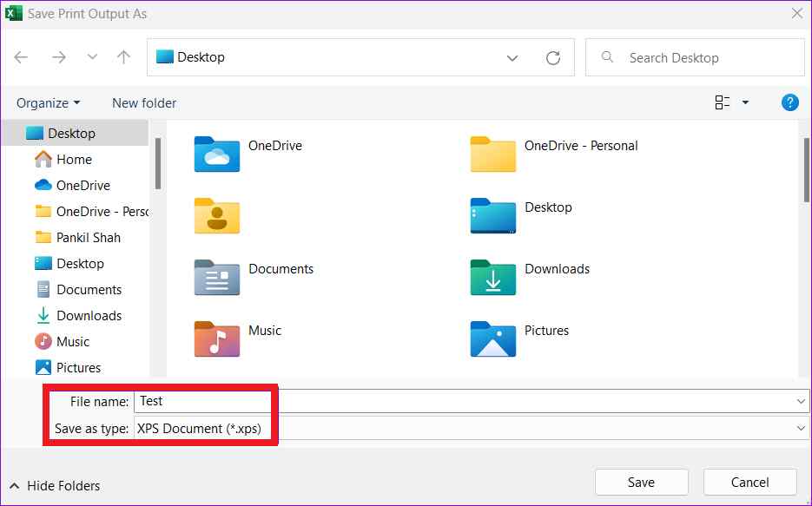Click the Desktop folder icon in file list
The width and height of the screenshot is (812, 506).
pos(493,216)
